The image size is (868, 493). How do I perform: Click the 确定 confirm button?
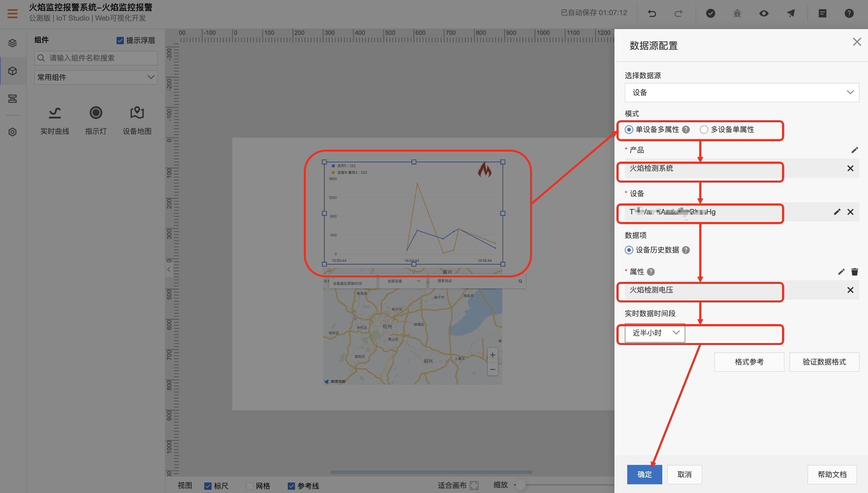coord(644,475)
